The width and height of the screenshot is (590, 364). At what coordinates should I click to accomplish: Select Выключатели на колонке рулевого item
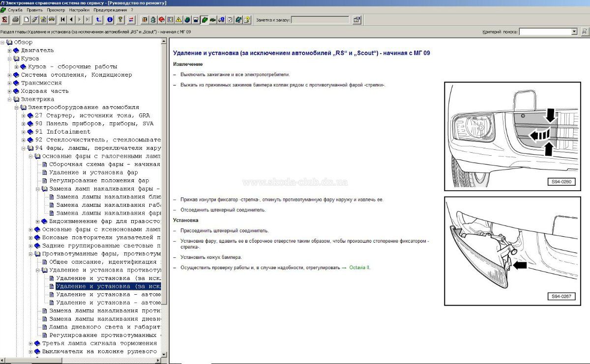tap(101, 351)
